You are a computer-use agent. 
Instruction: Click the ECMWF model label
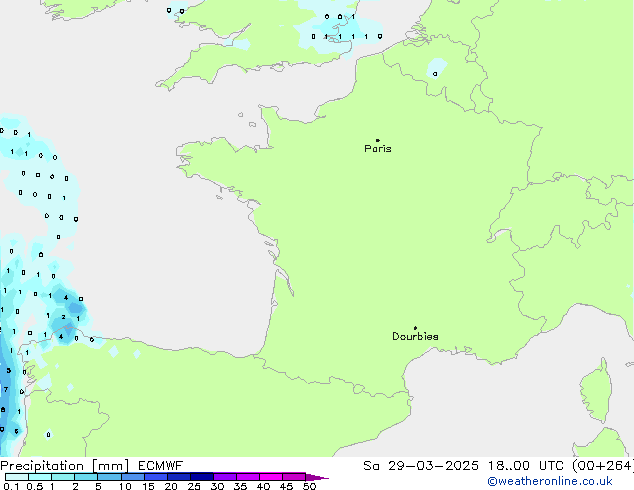tap(161, 466)
